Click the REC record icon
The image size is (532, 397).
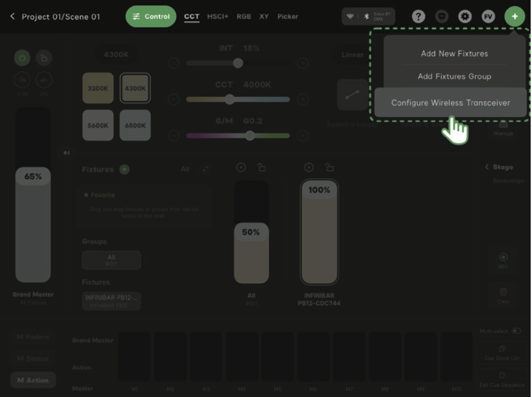click(503, 257)
